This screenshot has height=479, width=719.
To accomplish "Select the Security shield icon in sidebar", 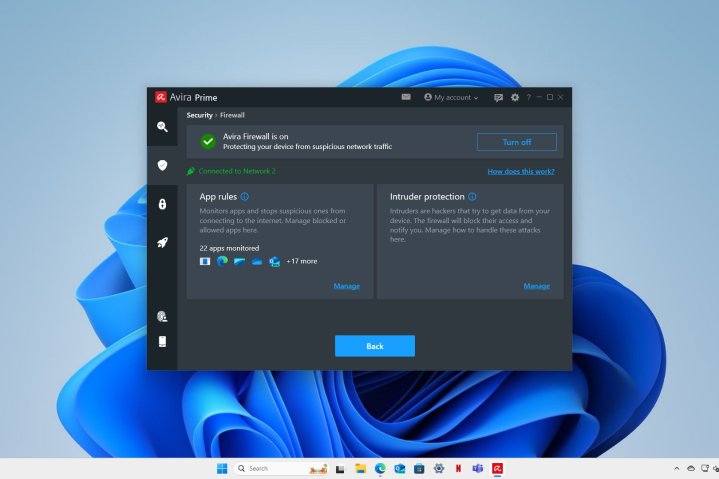I will coord(162,165).
